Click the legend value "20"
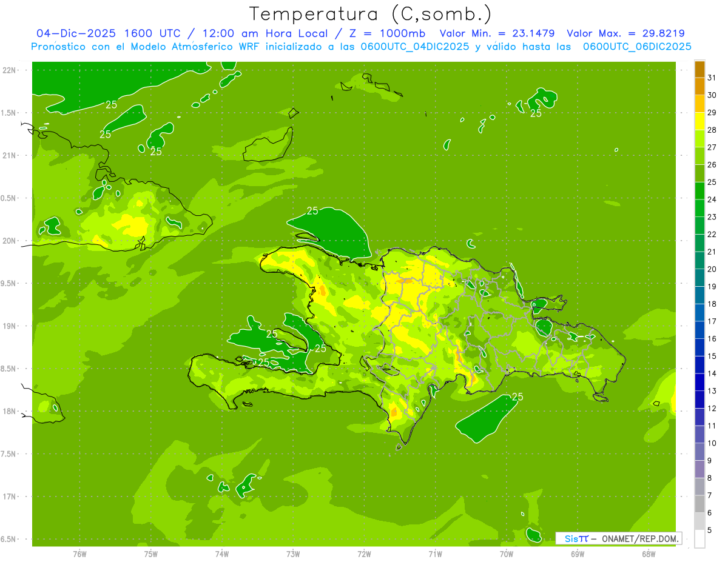 tap(712, 269)
